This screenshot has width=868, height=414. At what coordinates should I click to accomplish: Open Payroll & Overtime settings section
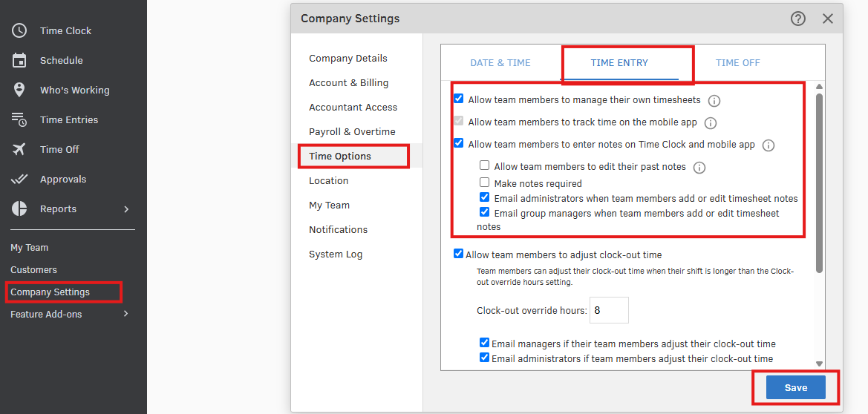352,131
